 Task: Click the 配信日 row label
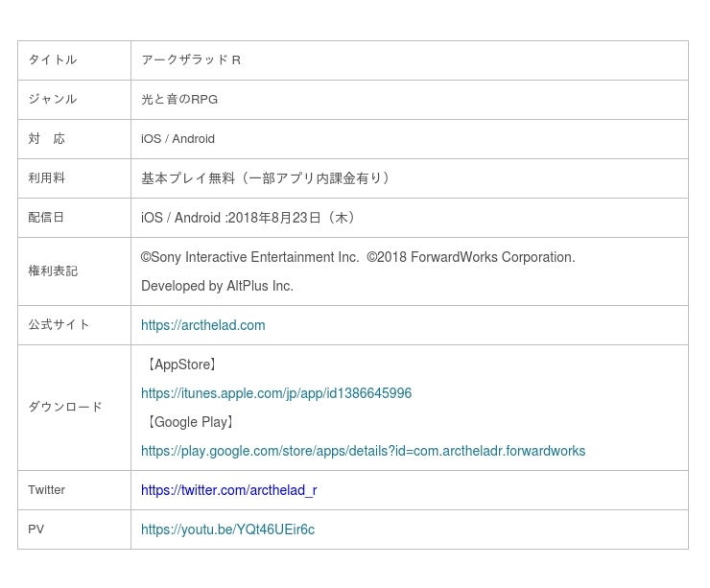pyautogui.click(x=47, y=217)
